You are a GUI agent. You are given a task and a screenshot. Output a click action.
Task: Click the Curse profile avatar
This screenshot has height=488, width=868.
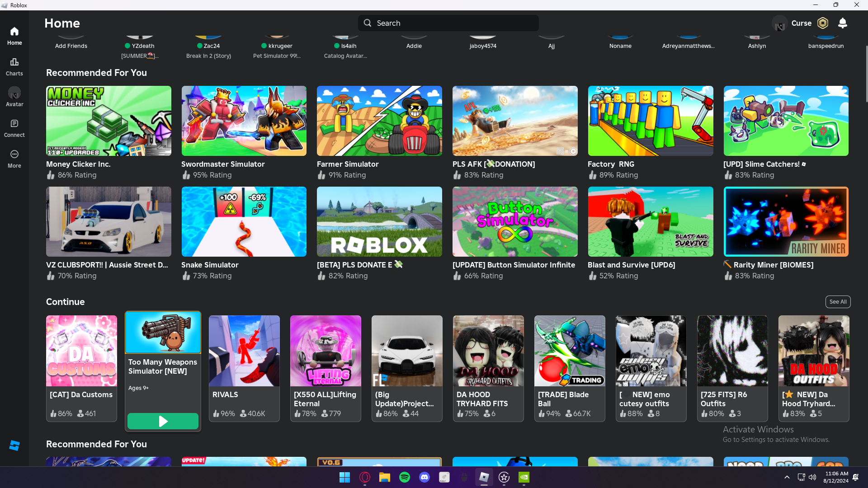tap(780, 23)
